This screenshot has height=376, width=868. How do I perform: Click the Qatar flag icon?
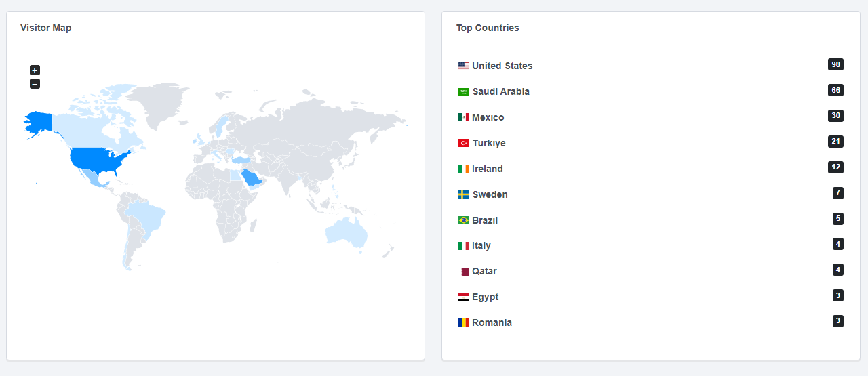pos(465,272)
